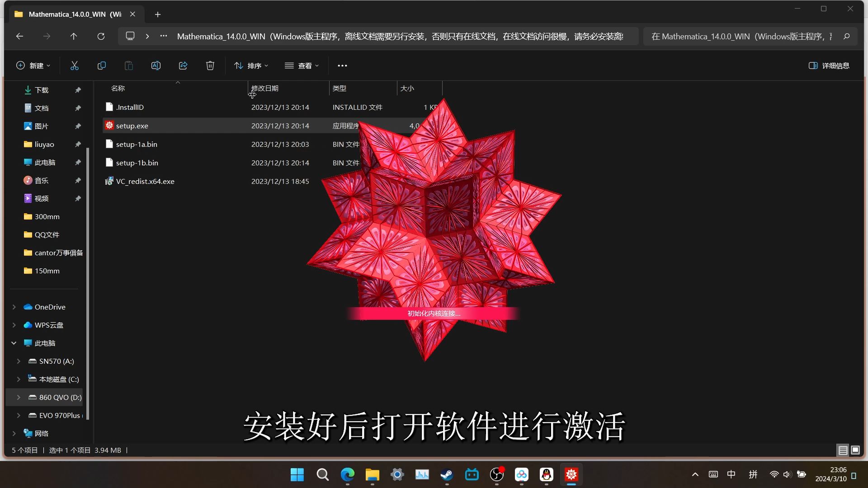Launch Microsoft Edge from taskbar
The height and width of the screenshot is (488, 868).
pos(348,474)
